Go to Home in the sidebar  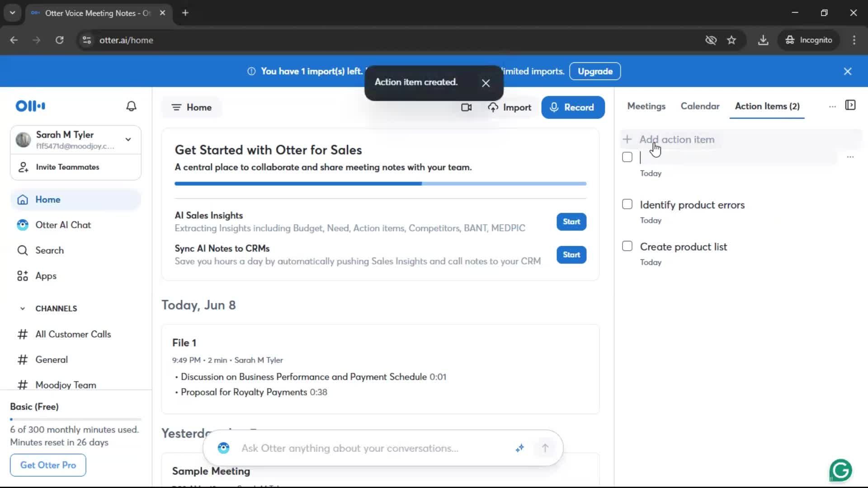click(75, 200)
